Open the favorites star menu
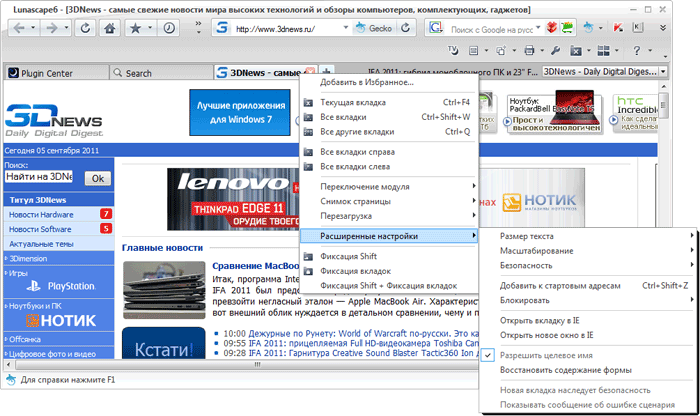This screenshot has height=416, width=700. tap(135, 29)
